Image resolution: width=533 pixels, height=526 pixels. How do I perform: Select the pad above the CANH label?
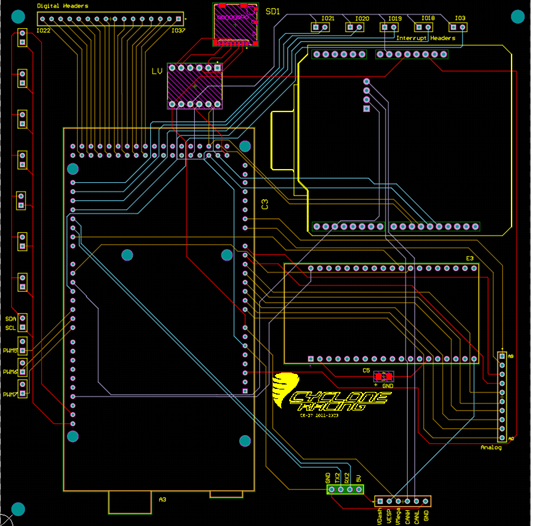pos(407,501)
